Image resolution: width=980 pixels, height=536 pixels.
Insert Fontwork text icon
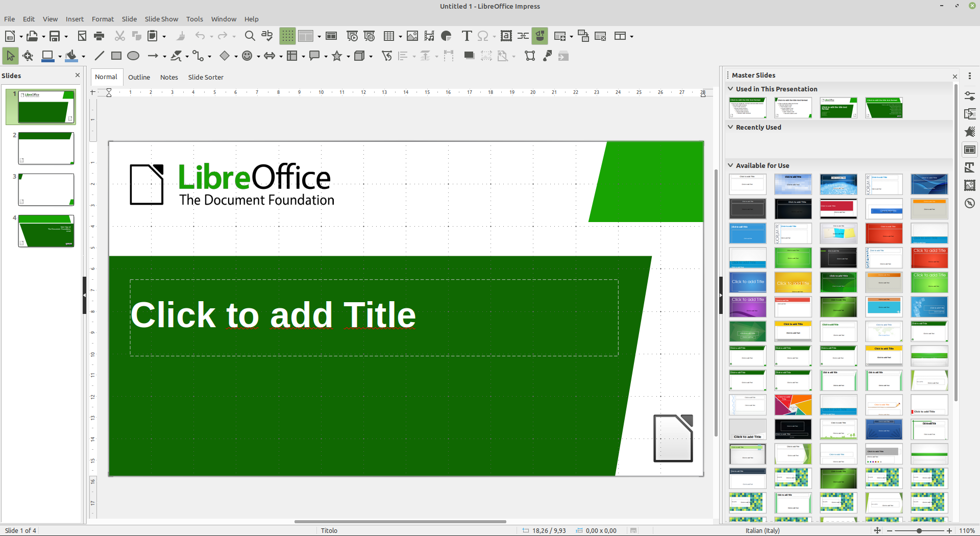pyautogui.click(x=506, y=36)
